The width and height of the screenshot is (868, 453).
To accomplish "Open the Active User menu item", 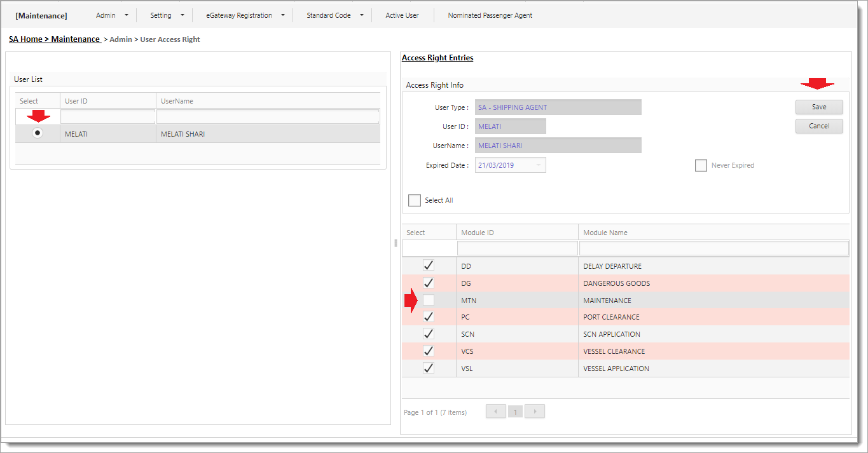I will pos(402,15).
